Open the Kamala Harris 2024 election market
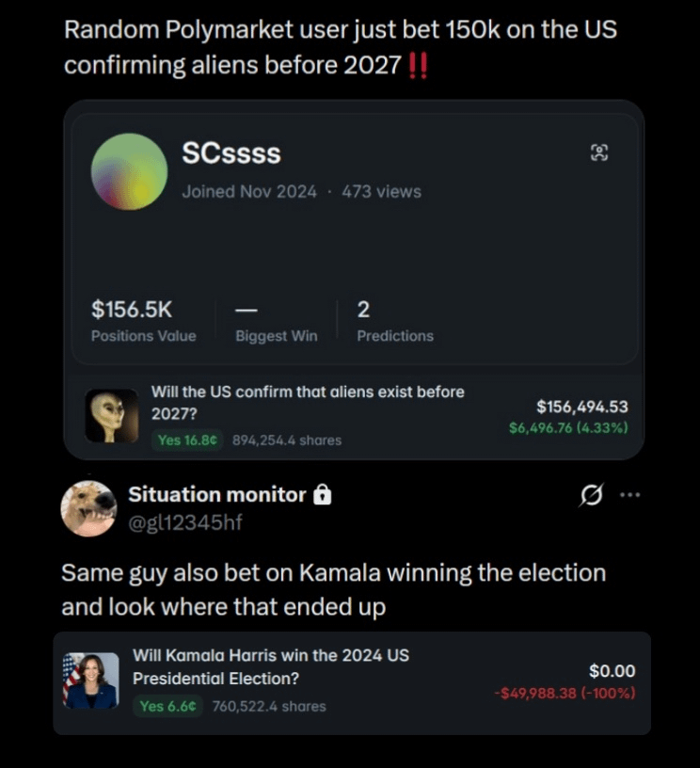Viewport: 700px width, 768px height. pos(271,666)
